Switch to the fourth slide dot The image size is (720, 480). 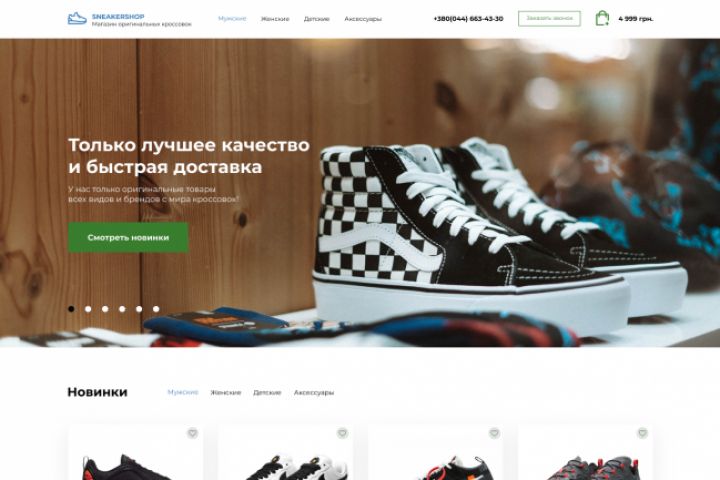coord(122,309)
